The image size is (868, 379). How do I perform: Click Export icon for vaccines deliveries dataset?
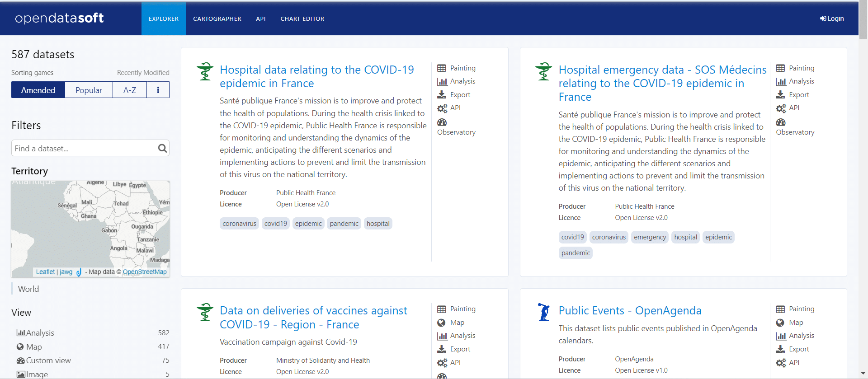pos(442,349)
